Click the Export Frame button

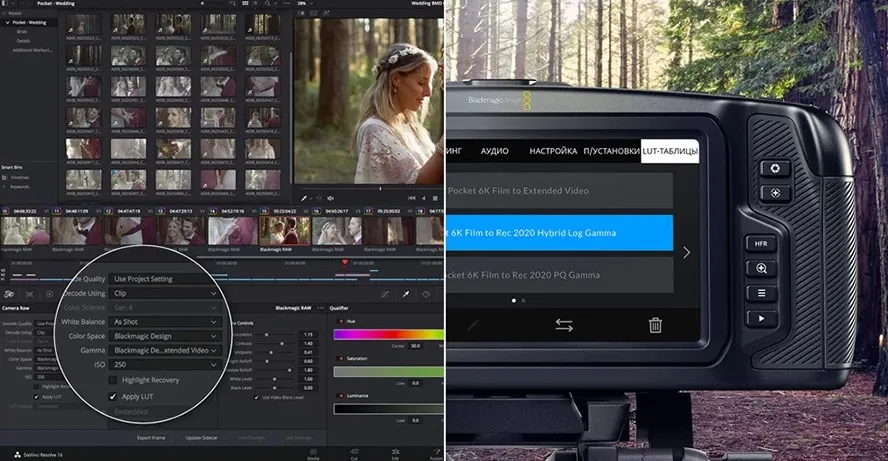153,438
